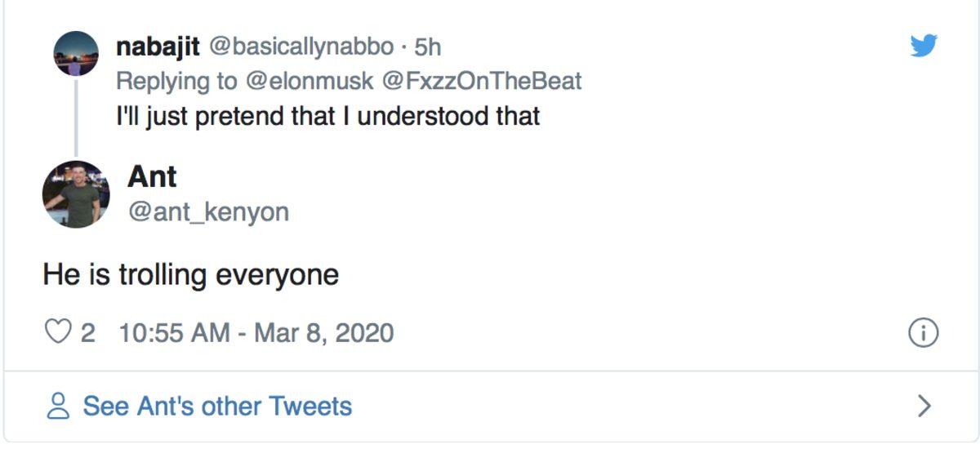
Task: Click the 10:55 AM - Mar 8, 2020 timestamp
Action: coord(256,333)
